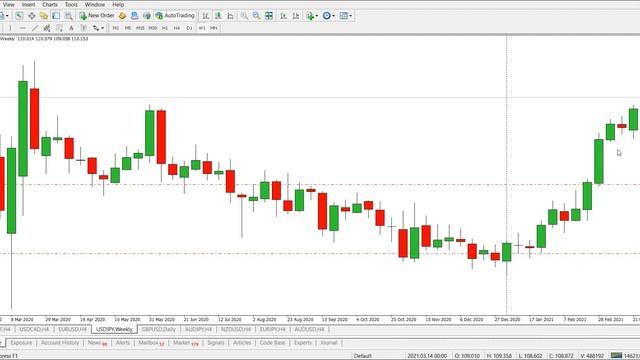Viewport: 640px width, 360px height.
Task: Open the Data Window crosshair icon
Action: 31,16
